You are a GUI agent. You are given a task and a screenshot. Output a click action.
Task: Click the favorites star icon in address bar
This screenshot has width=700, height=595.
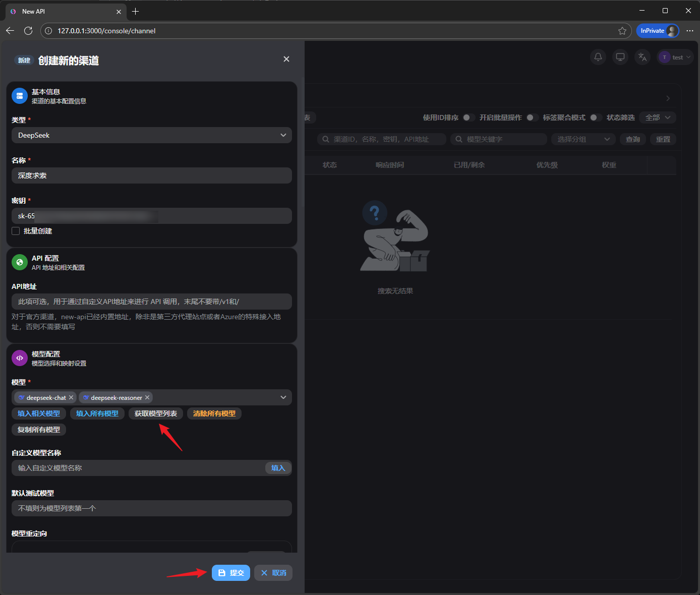tap(622, 31)
